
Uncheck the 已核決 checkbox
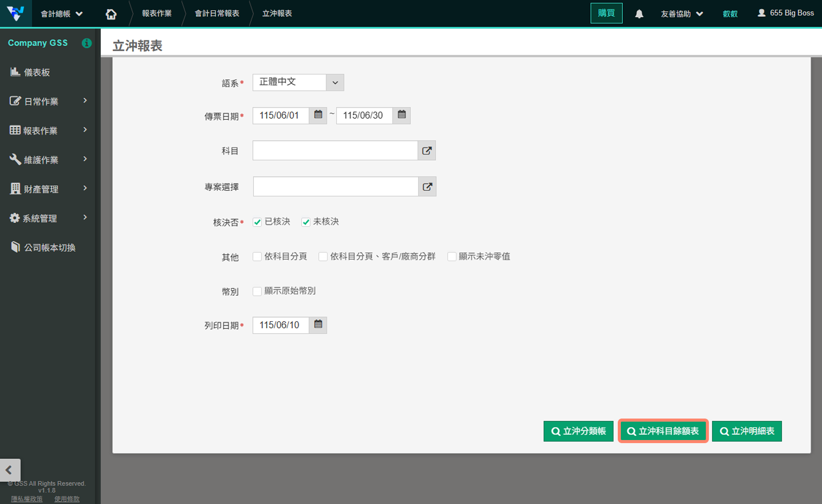(x=257, y=222)
